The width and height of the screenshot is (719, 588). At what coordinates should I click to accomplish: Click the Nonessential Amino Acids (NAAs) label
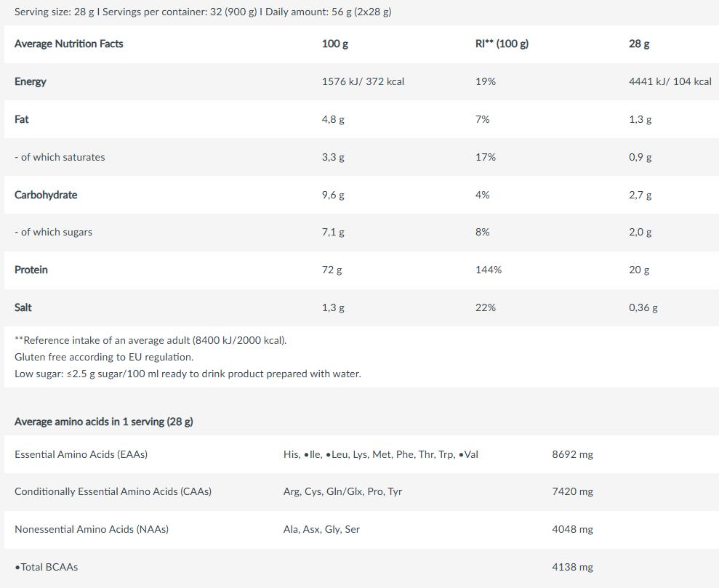point(92,529)
